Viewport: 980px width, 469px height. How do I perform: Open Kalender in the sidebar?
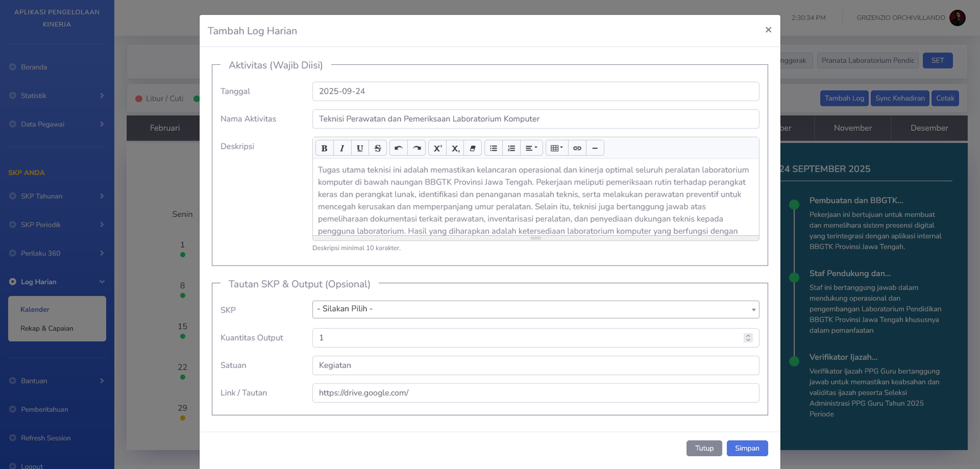point(35,309)
